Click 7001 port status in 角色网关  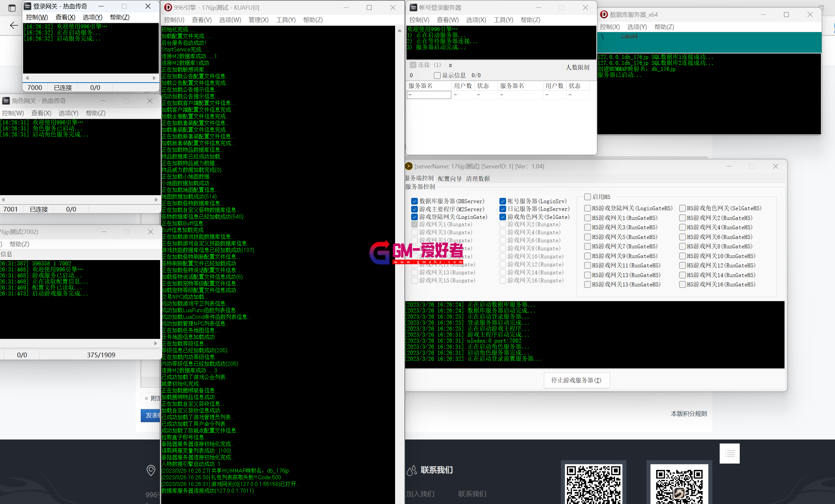pos(10,209)
